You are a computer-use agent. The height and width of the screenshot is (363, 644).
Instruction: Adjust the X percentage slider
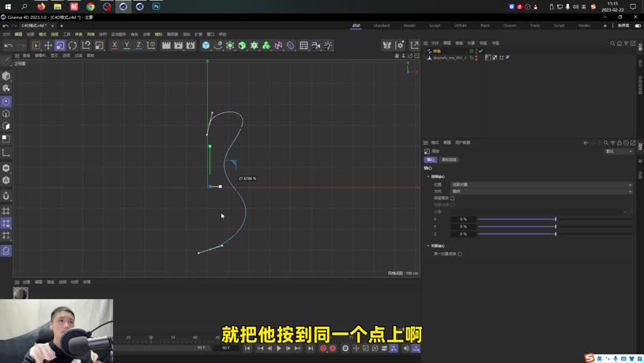coord(555,219)
